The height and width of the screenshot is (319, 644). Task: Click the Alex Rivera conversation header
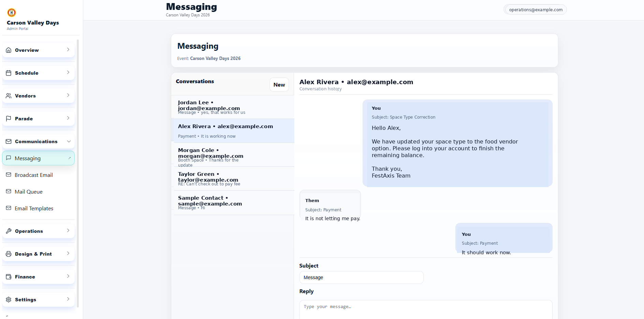point(356,82)
